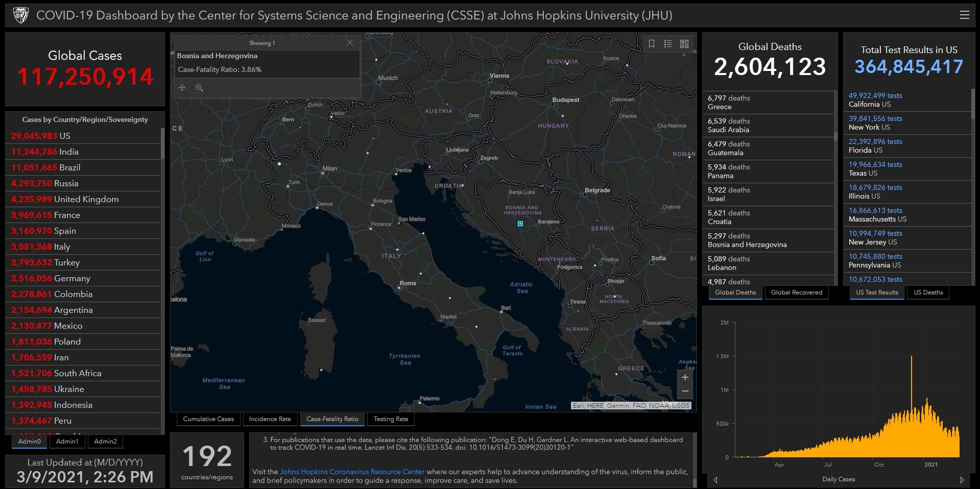Click Bosnia and Herzegovina 5,297 deaths row
The image size is (980, 489).
pos(768,240)
